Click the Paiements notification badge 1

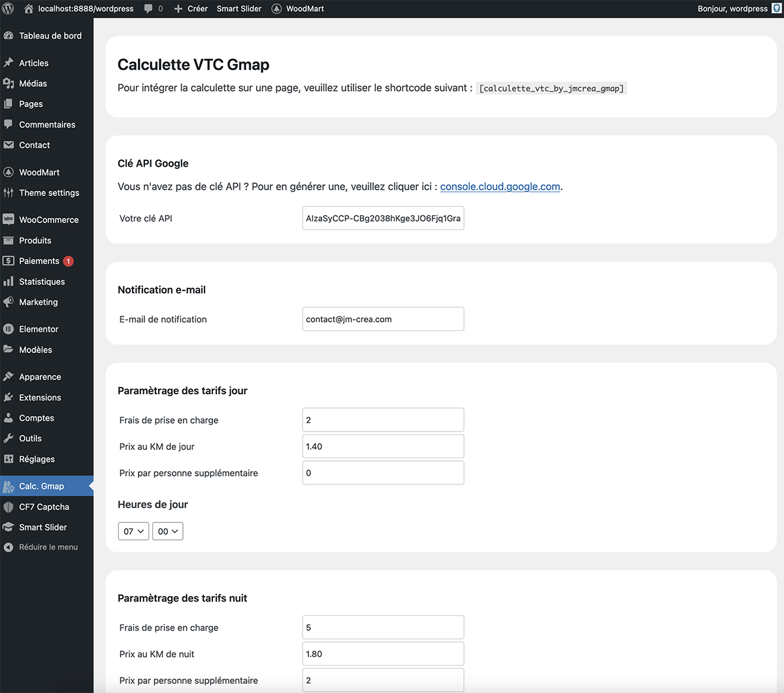(x=69, y=261)
